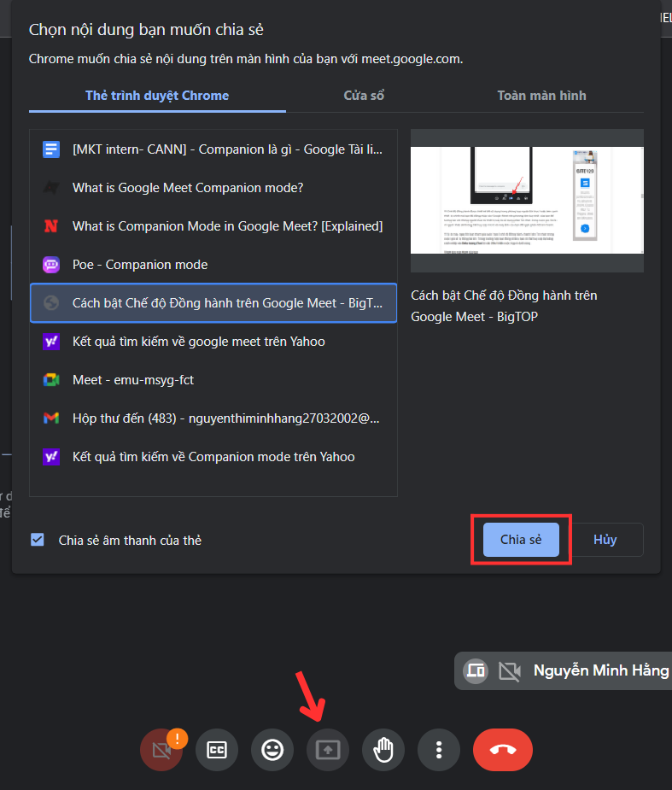Open the emoji reactions button

tap(272, 750)
